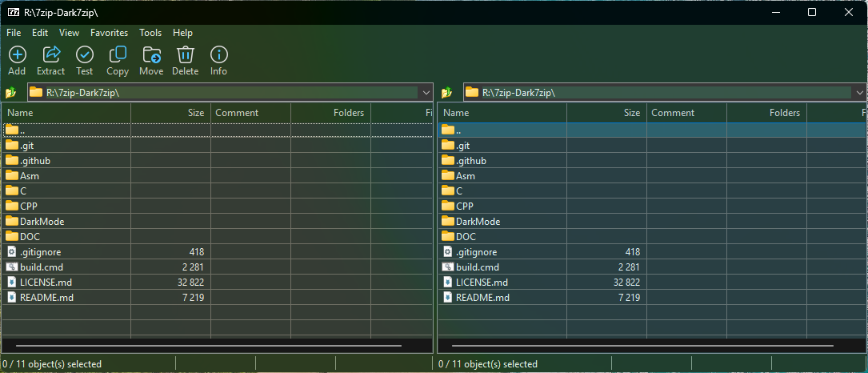Click C folder icon in left panel
Image resolution: width=868 pixels, height=373 pixels.
coord(12,191)
